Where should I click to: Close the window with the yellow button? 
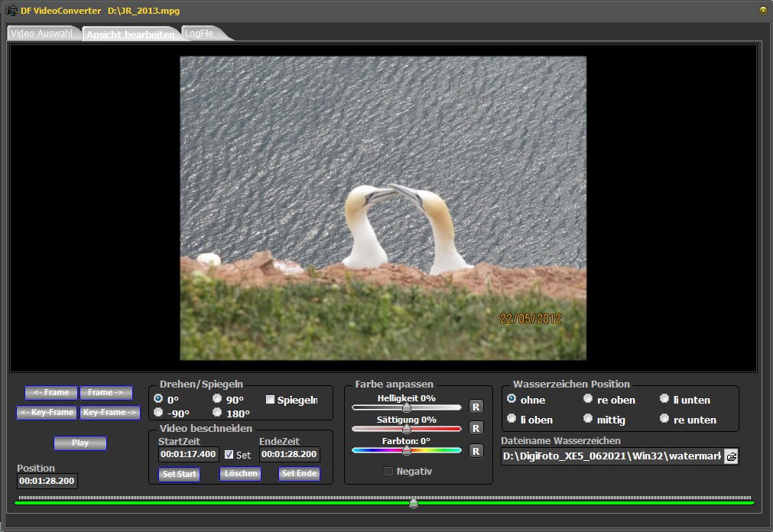(762, 10)
